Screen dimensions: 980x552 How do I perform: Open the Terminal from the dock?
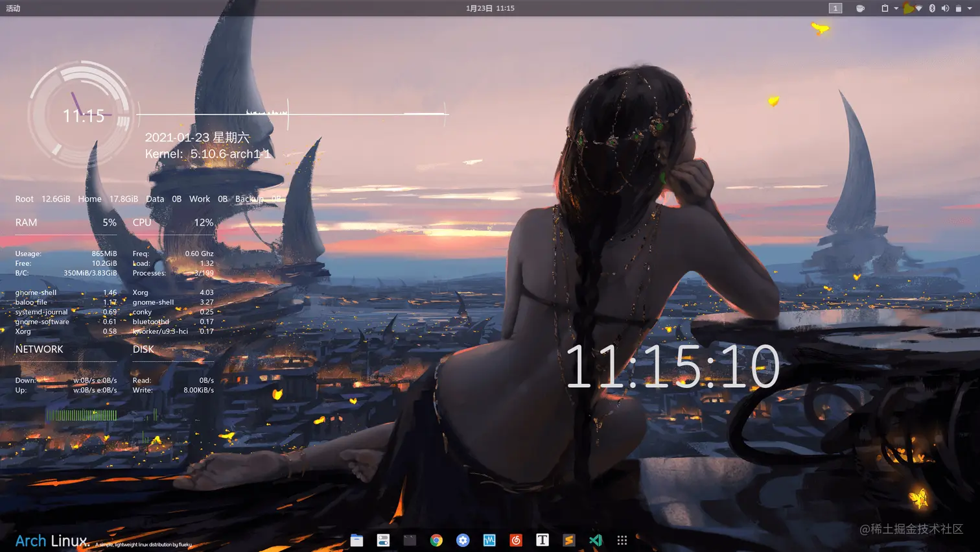click(x=410, y=540)
